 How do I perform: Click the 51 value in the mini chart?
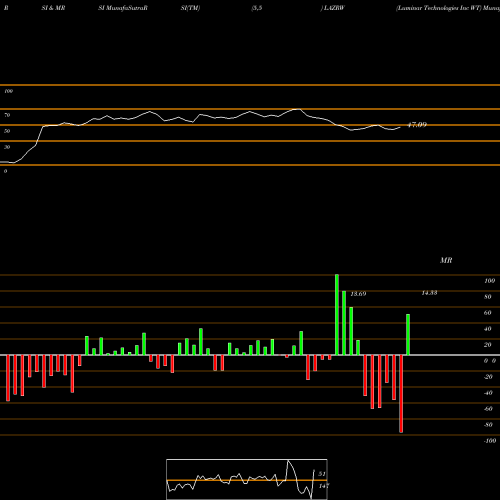(322, 474)
